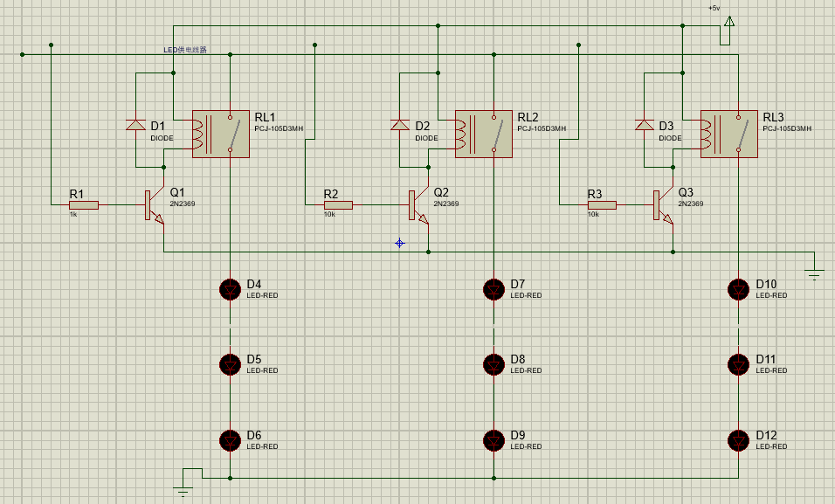Click resistor R2 body
The width and height of the screenshot is (835, 504).
[x=339, y=205]
